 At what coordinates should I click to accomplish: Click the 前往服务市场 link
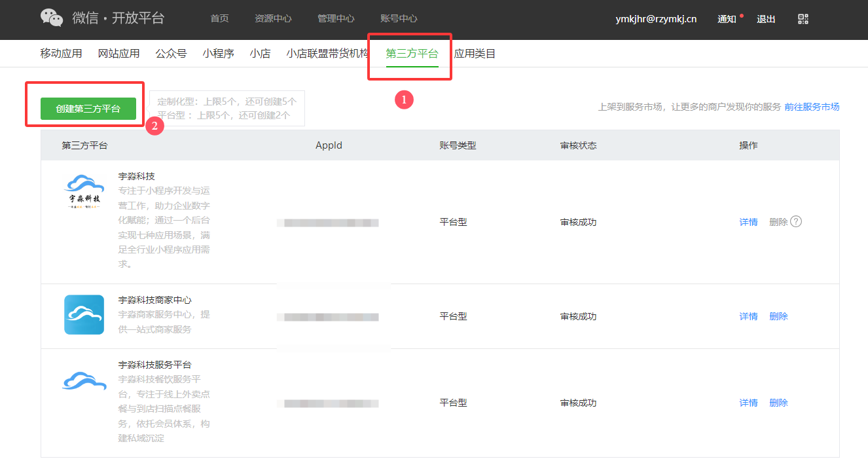click(x=812, y=107)
